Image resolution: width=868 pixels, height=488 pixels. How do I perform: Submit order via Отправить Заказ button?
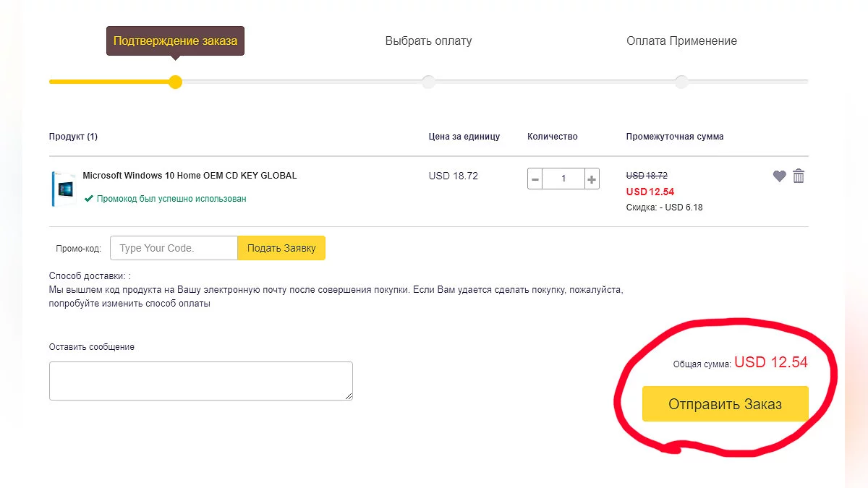725,404
